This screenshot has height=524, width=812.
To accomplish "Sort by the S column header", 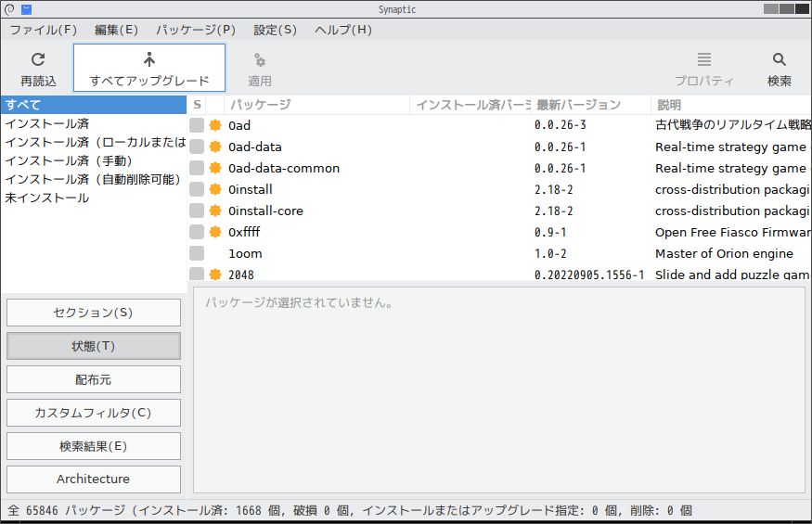I will click(197, 105).
